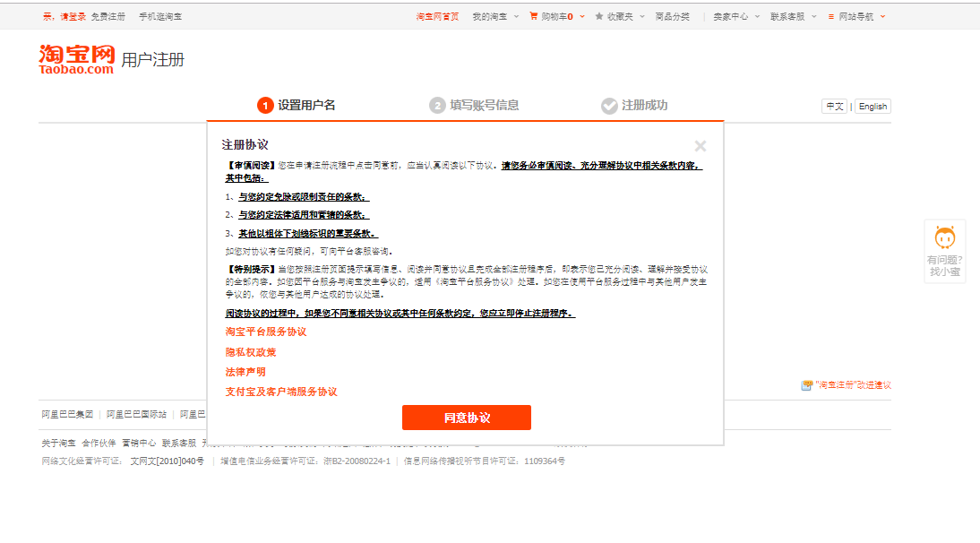Close the registration agreement dialog
Viewport: 980px width, 543px height.
click(x=700, y=146)
